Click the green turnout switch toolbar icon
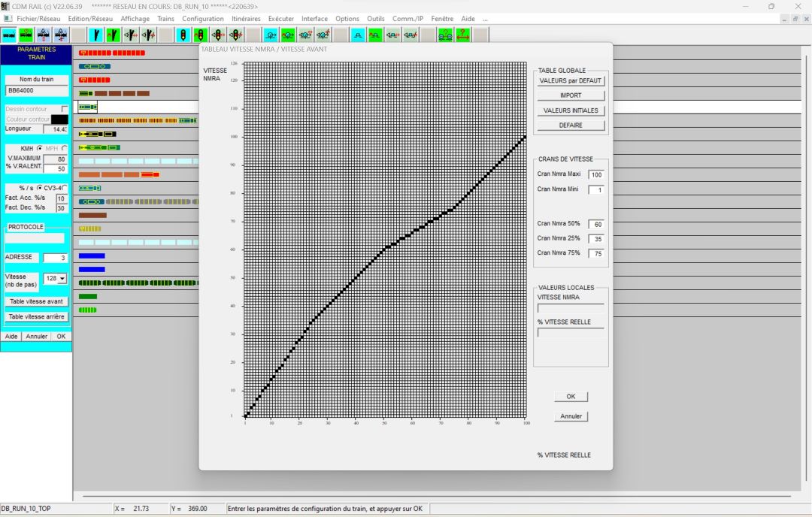Viewport: 812px width, 517px height. coord(114,35)
